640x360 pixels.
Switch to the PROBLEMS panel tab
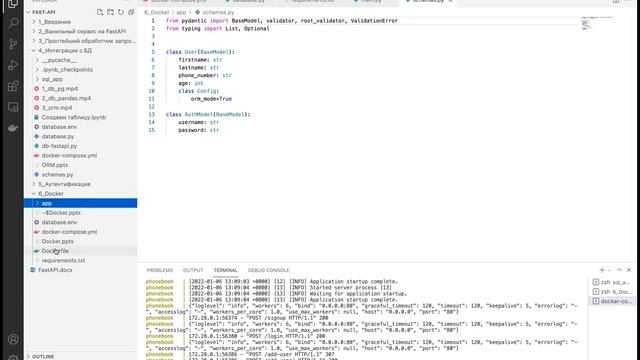click(x=160, y=270)
